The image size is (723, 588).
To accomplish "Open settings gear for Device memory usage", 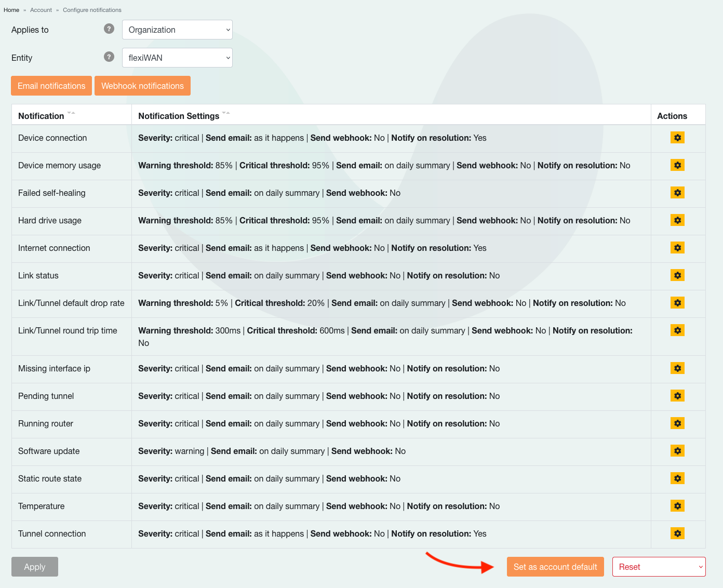I will click(677, 165).
